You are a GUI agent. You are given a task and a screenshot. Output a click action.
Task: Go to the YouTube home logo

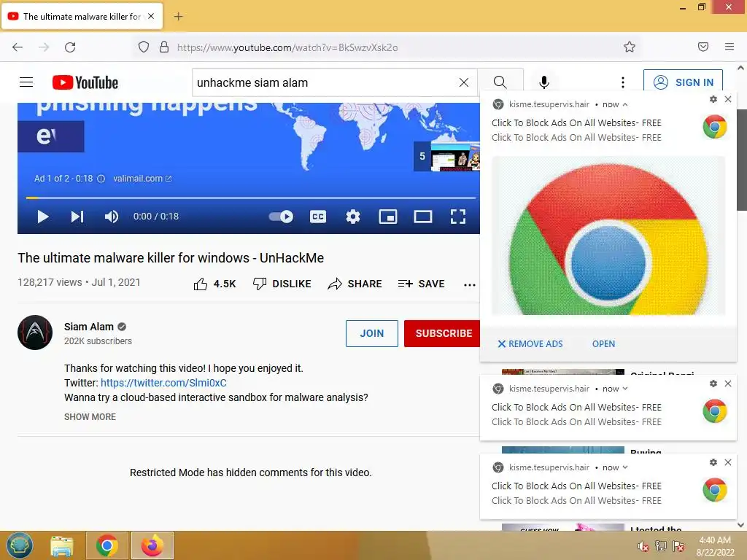[x=85, y=82]
